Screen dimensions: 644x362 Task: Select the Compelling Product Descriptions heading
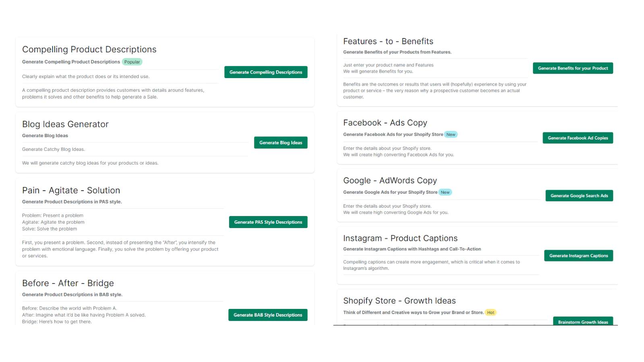click(x=89, y=49)
